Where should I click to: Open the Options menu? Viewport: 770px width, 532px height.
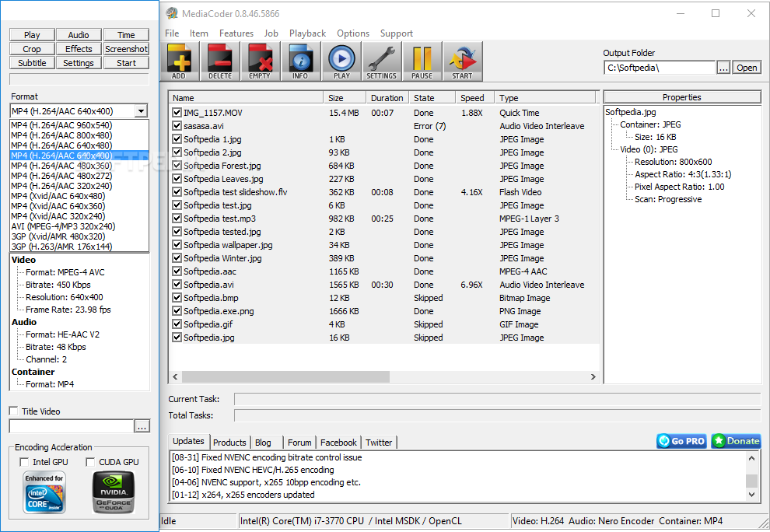coord(353,33)
